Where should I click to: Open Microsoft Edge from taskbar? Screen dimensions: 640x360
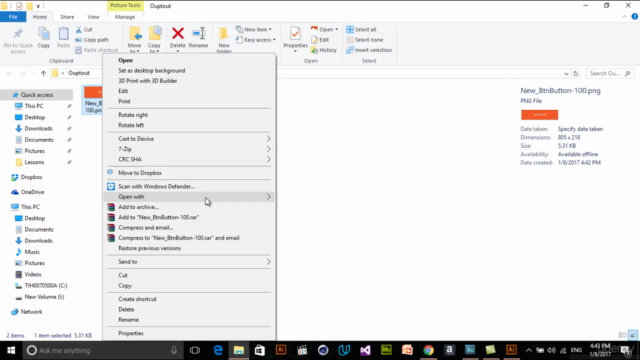point(218,350)
